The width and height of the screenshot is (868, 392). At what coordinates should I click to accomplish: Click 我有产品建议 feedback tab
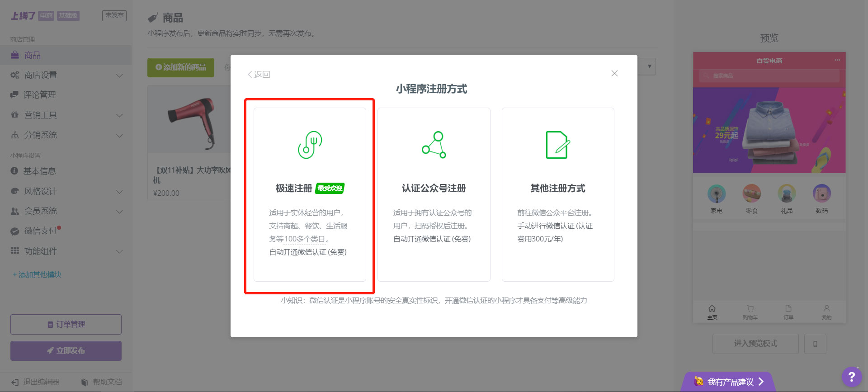[x=729, y=382]
